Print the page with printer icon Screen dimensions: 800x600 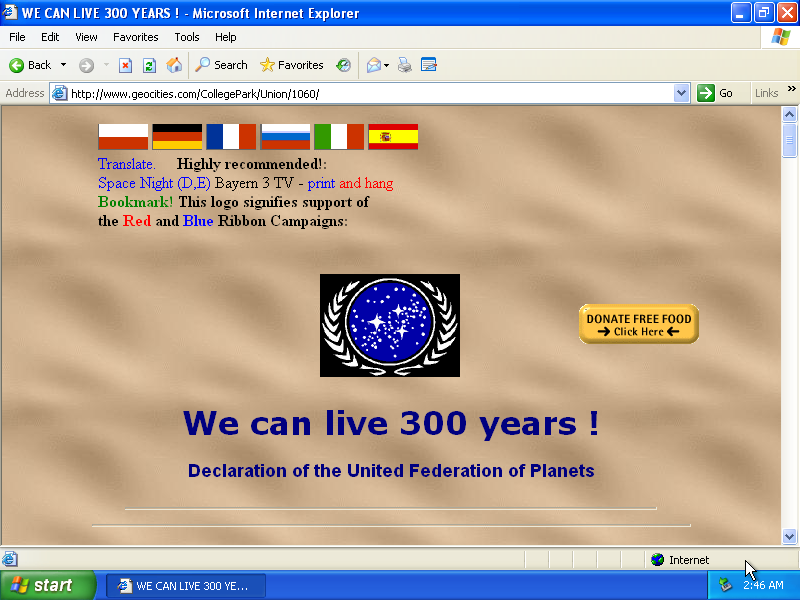click(405, 65)
